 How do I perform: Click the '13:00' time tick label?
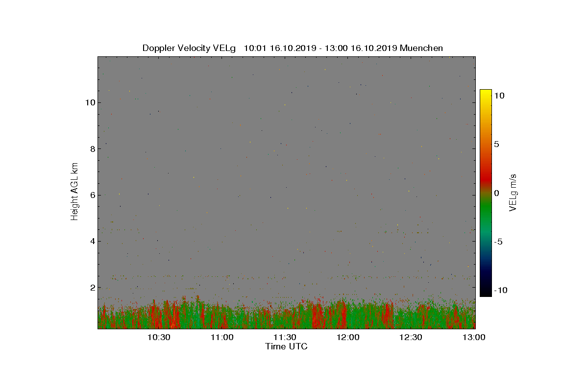[474, 337]
